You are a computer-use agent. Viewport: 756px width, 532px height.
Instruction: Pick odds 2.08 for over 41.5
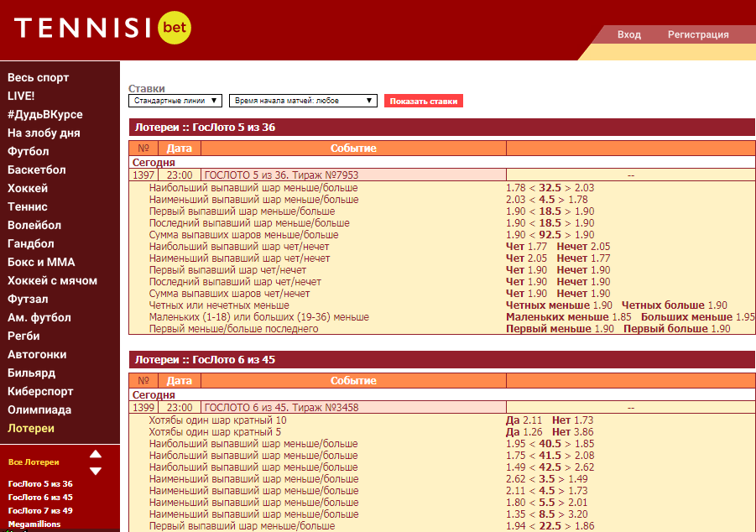(x=584, y=456)
